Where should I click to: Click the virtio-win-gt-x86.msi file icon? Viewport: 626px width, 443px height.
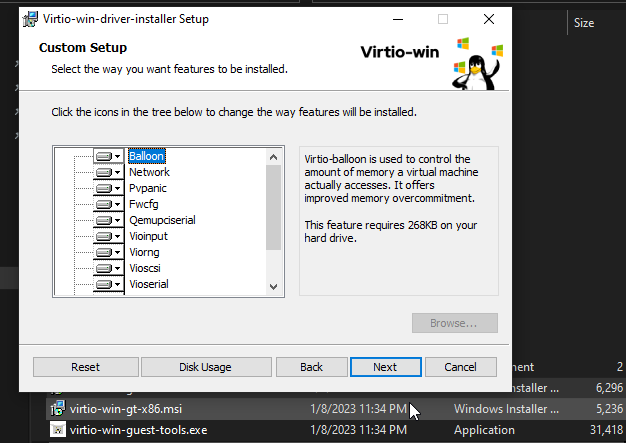tap(58, 409)
